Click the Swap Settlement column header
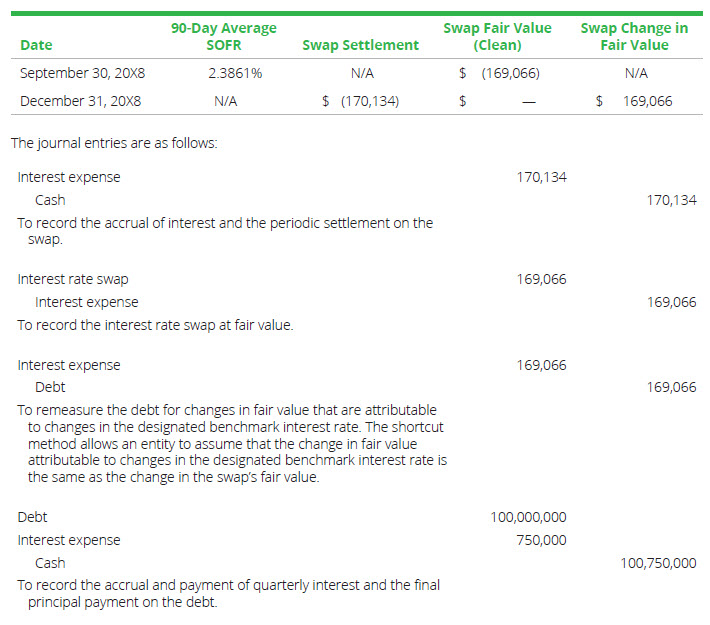710x625 pixels. (360, 45)
